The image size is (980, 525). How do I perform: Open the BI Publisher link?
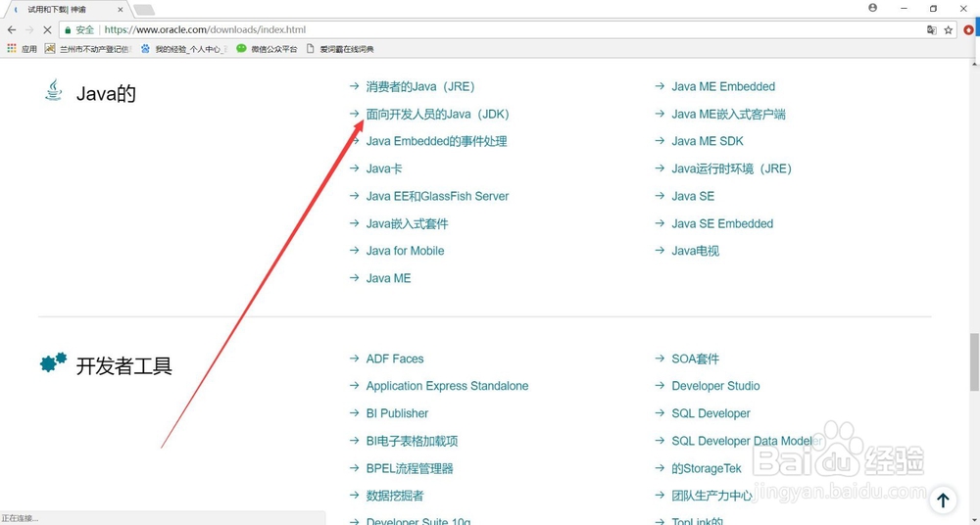point(398,413)
